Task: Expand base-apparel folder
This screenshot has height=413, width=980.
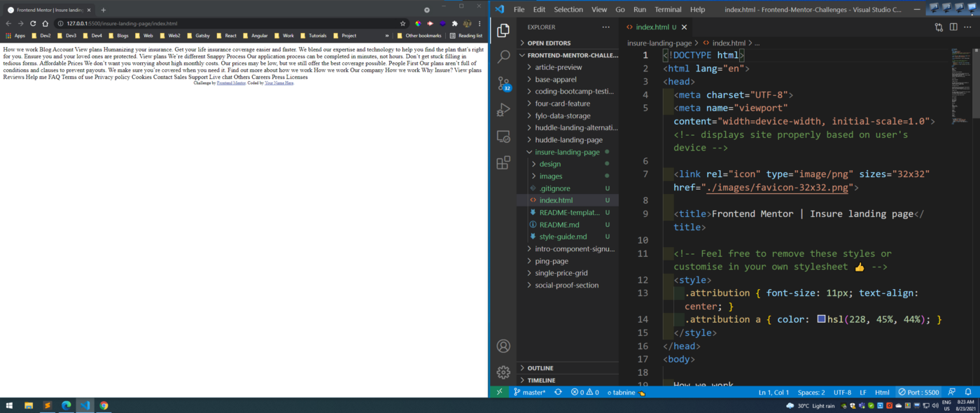Action: coord(568,80)
